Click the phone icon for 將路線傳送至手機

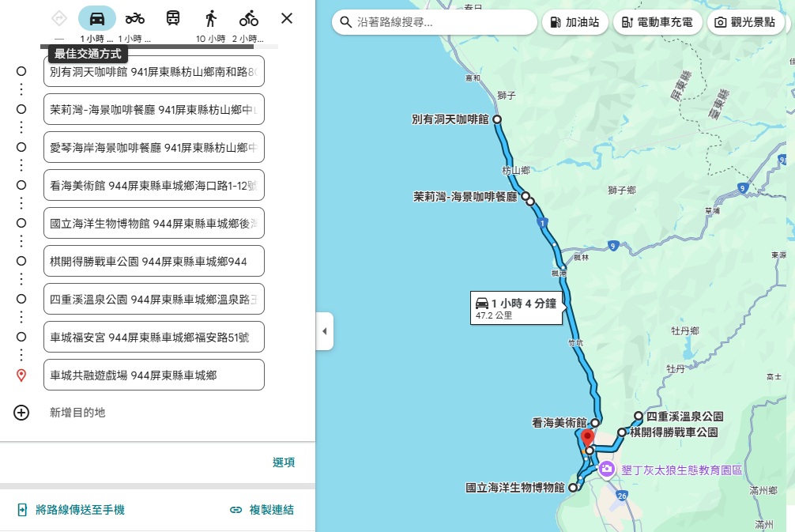21,510
